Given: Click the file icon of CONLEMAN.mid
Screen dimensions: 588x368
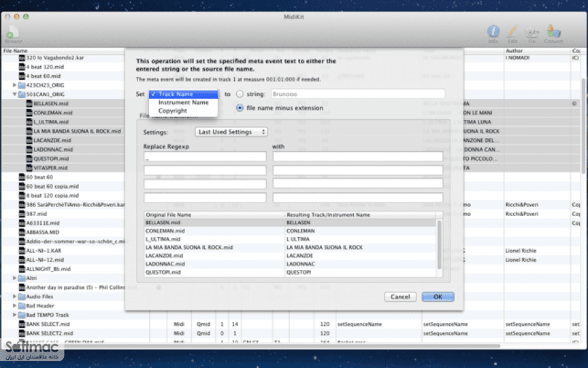Looking at the screenshot, I should click(x=29, y=112).
